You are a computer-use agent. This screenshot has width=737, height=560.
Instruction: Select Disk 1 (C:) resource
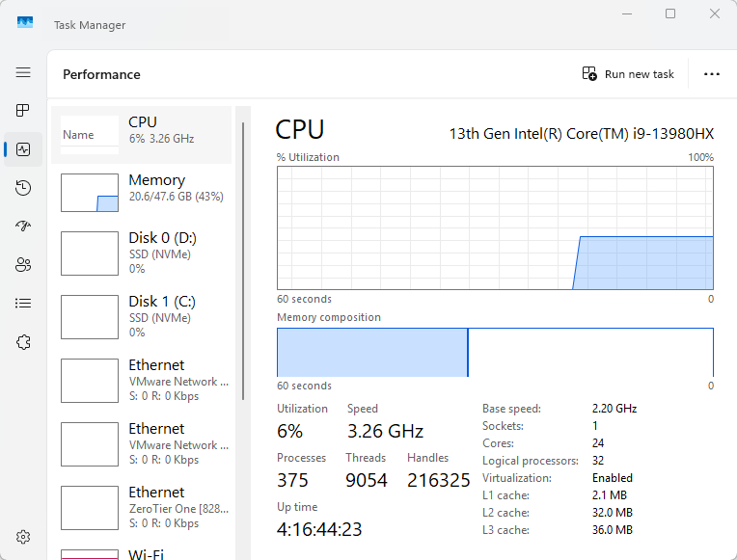coord(142,317)
